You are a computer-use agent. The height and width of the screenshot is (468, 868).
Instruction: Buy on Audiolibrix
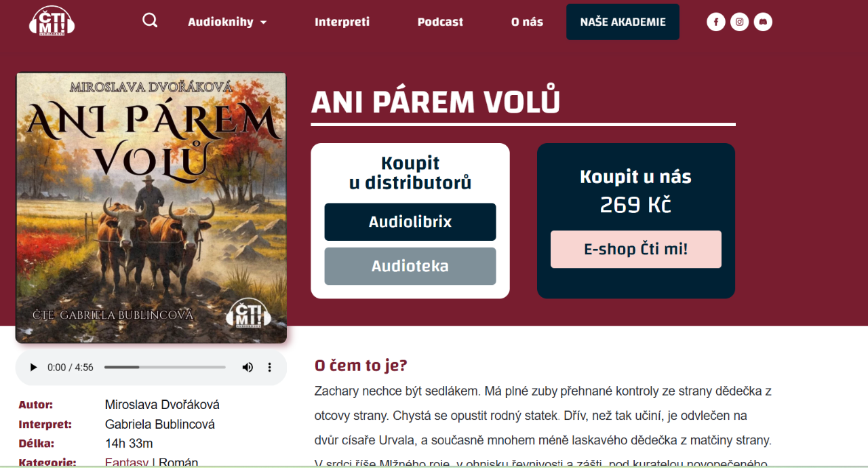(410, 222)
